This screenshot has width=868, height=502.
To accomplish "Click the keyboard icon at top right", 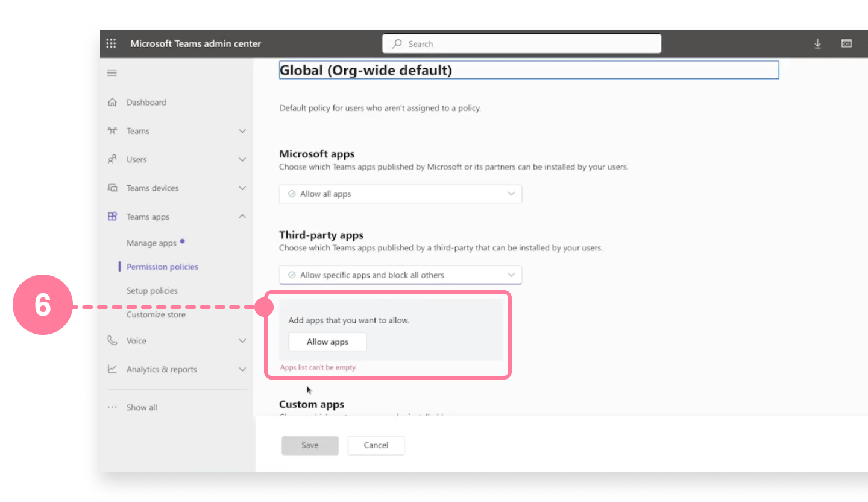I will point(846,43).
